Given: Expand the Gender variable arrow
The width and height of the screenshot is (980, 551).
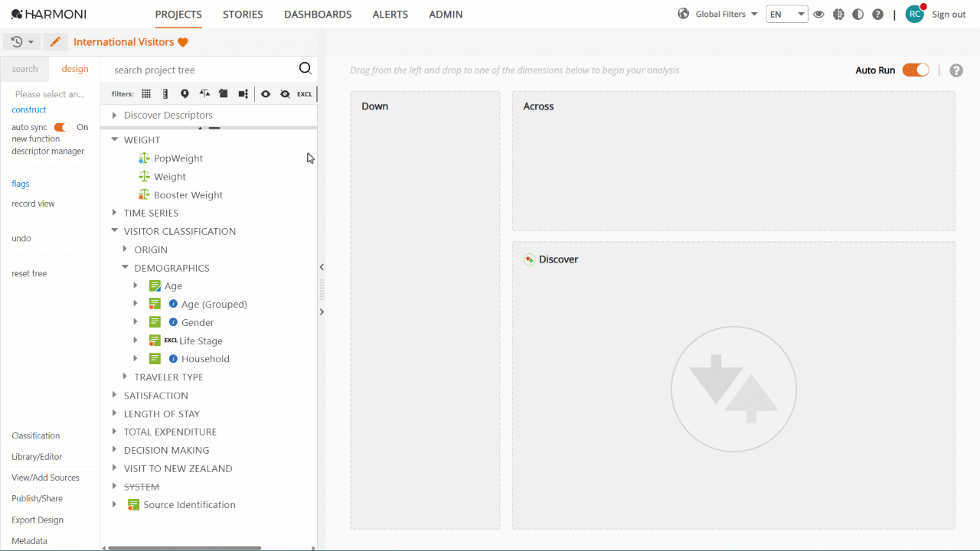Looking at the screenshot, I should (136, 322).
